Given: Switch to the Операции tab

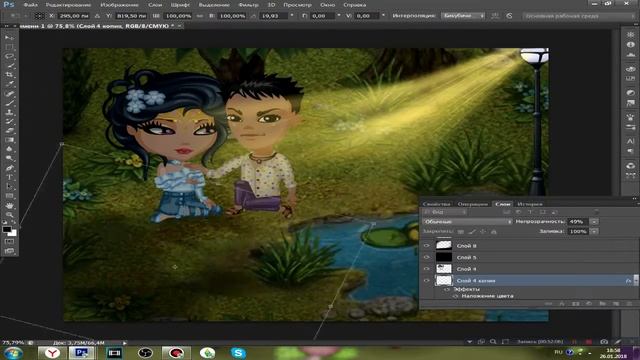Looking at the screenshot, I should tap(472, 204).
